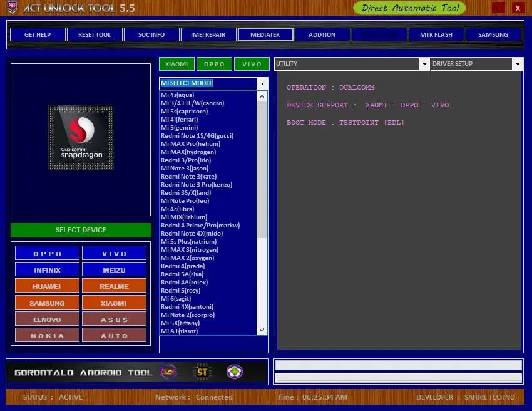Select the dark blank tab beside ADDTION
The width and height of the screenshot is (532, 411).
click(x=379, y=34)
